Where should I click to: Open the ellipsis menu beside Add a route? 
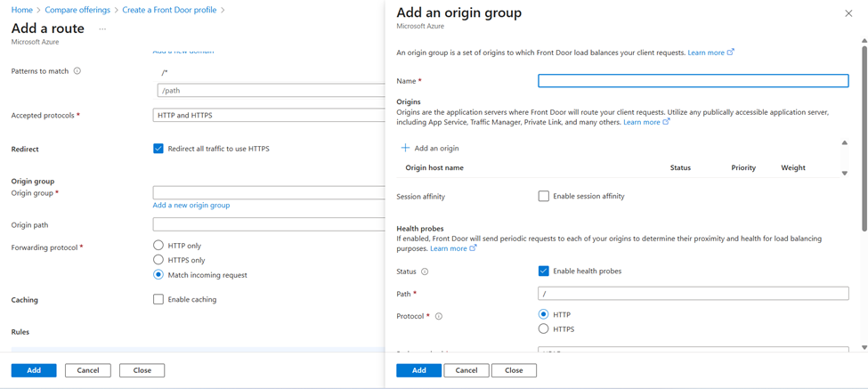(x=102, y=28)
